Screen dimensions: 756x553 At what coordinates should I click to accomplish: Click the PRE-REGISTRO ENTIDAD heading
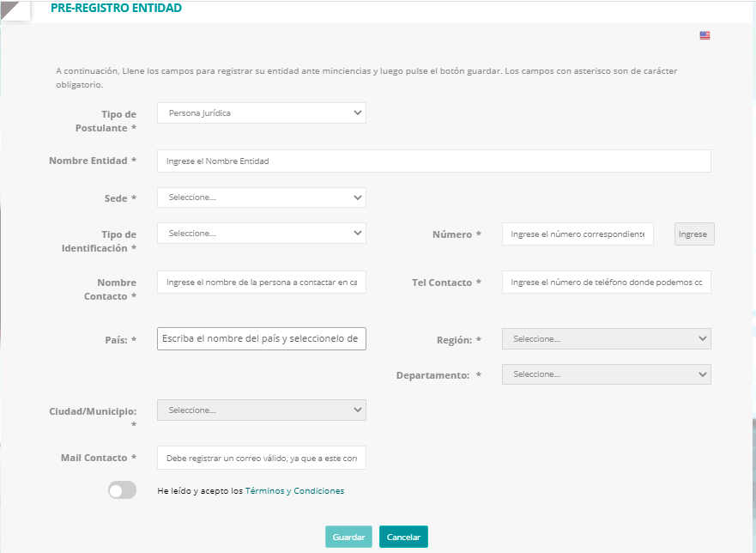point(116,9)
